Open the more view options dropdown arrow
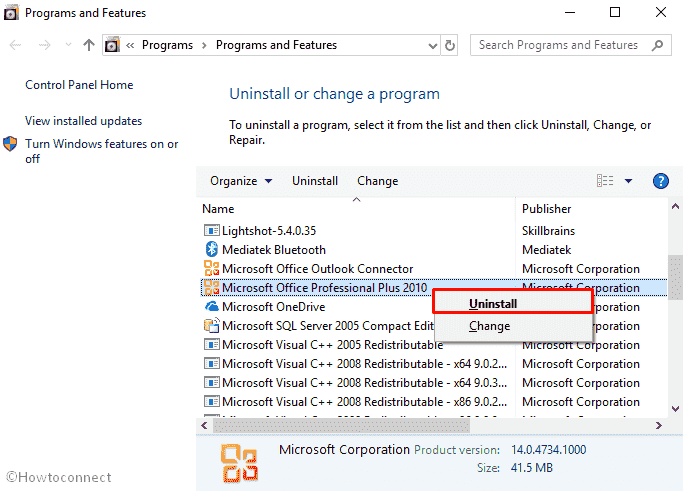683x491 pixels. point(628,181)
